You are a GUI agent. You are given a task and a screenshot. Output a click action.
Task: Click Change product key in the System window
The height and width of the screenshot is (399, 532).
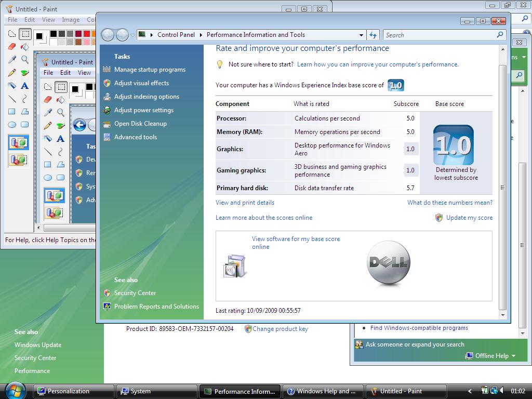[x=280, y=329]
